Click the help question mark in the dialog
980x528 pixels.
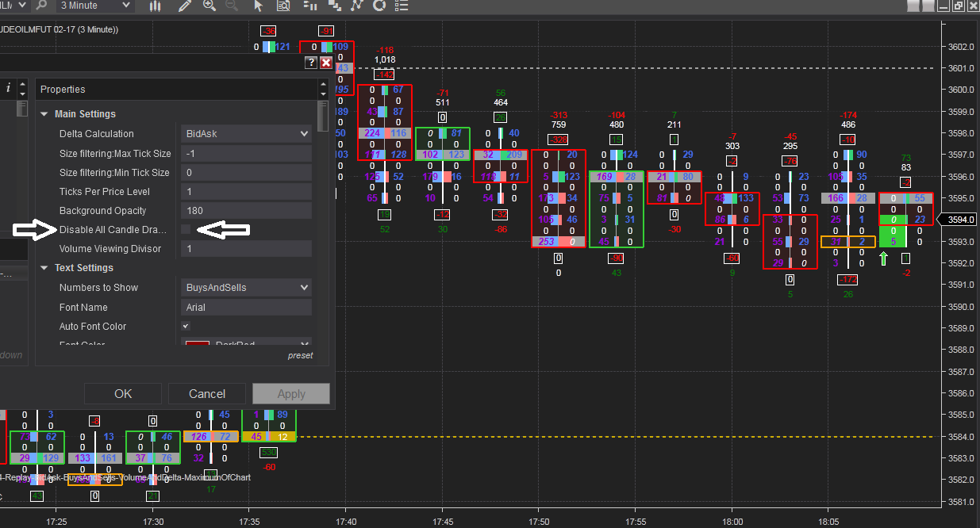click(311, 63)
